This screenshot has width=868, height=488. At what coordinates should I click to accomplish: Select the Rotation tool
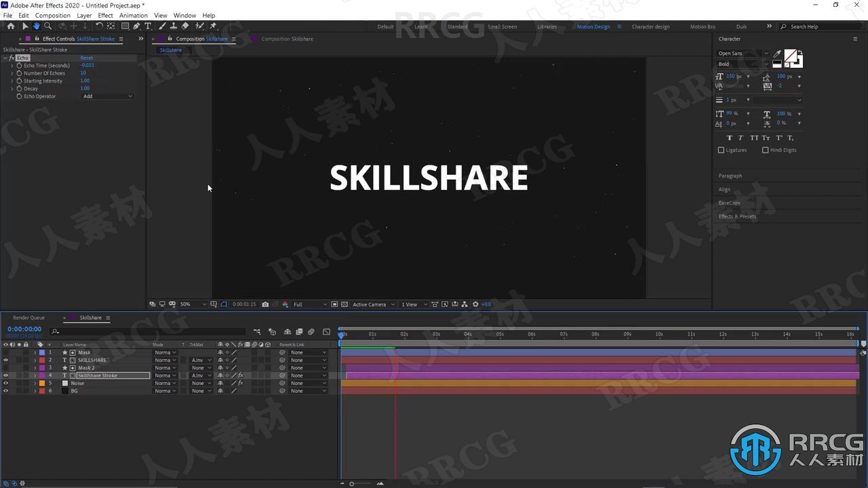tap(99, 26)
